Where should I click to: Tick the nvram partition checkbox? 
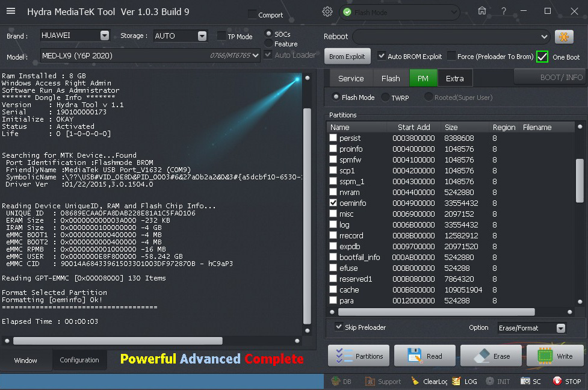(x=333, y=193)
